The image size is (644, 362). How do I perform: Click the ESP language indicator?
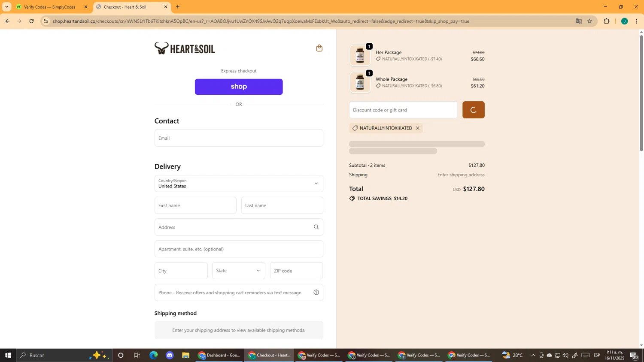tap(597, 356)
